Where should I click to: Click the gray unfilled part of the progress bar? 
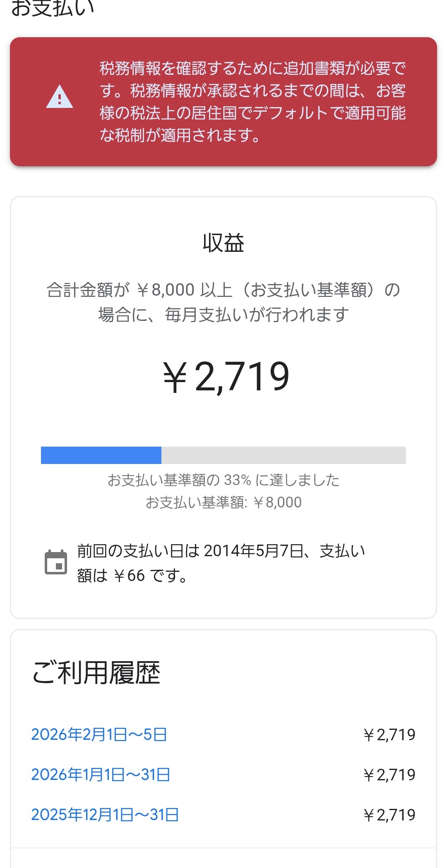click(x=284, y=455)
